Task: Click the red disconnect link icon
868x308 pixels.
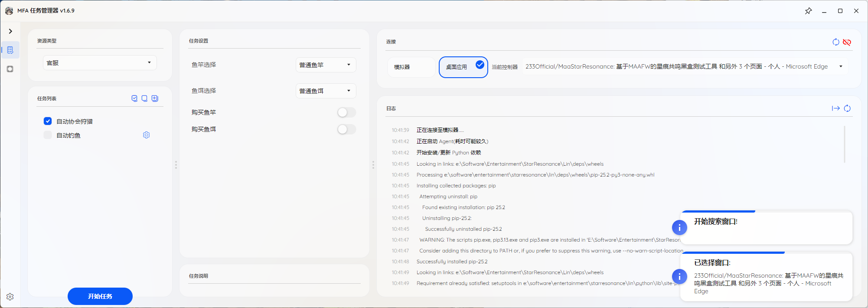Action: (847, 42)
